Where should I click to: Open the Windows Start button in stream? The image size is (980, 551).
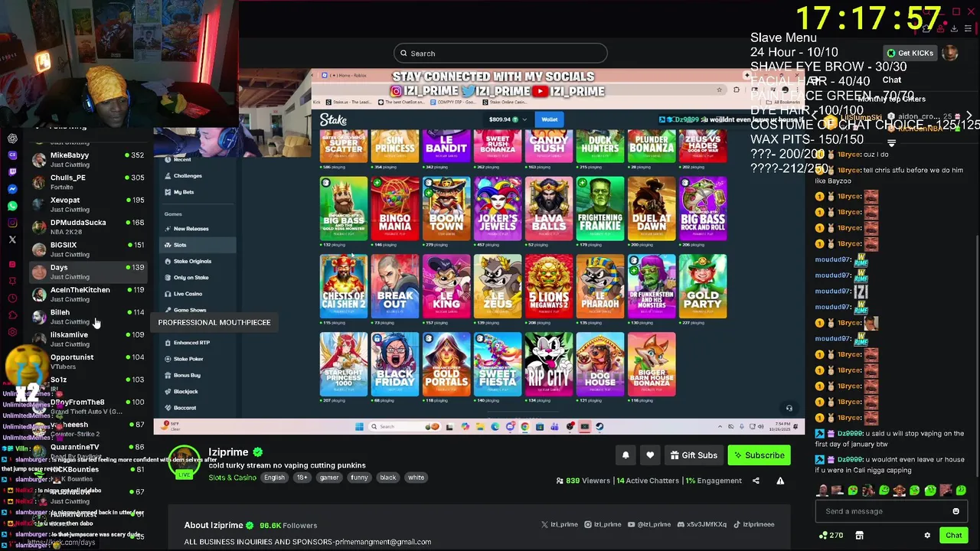click(x=359, y=427)
